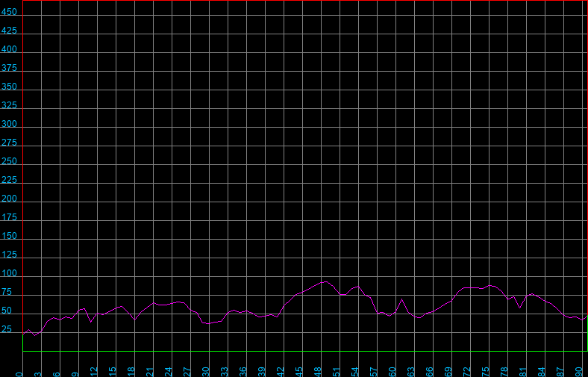588x377 pixels.
Task: Click the 15 tick label on the horizontal axis
Action: pyautogui.click(x=113, y=372)
